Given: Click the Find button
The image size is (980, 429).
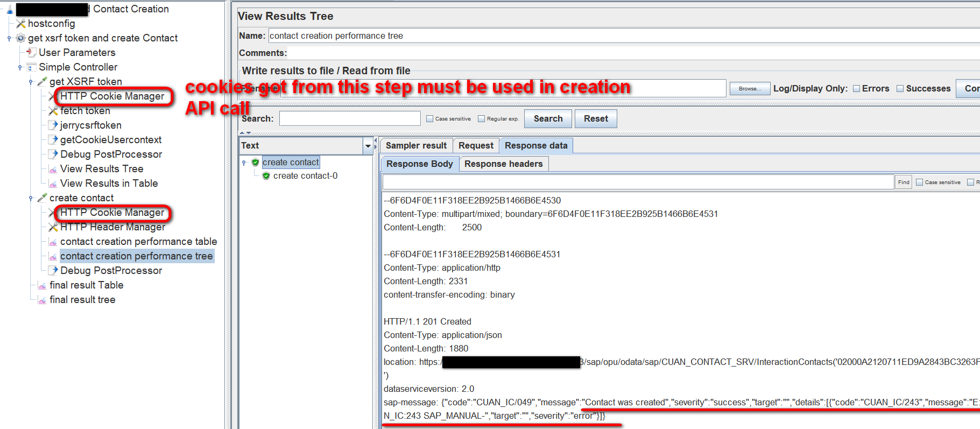Looking at the screenshot, I should [904, 182].
